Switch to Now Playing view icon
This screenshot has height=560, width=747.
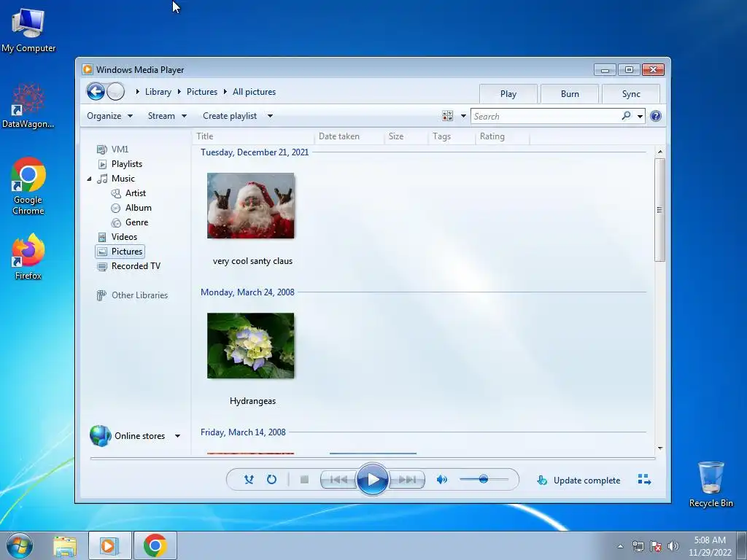tap(644, 480)
